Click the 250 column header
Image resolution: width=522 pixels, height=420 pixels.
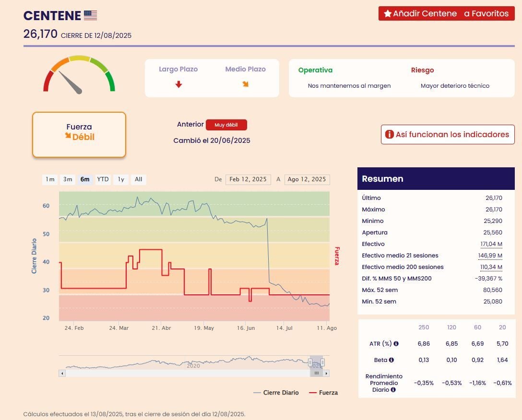pos(424,327)
